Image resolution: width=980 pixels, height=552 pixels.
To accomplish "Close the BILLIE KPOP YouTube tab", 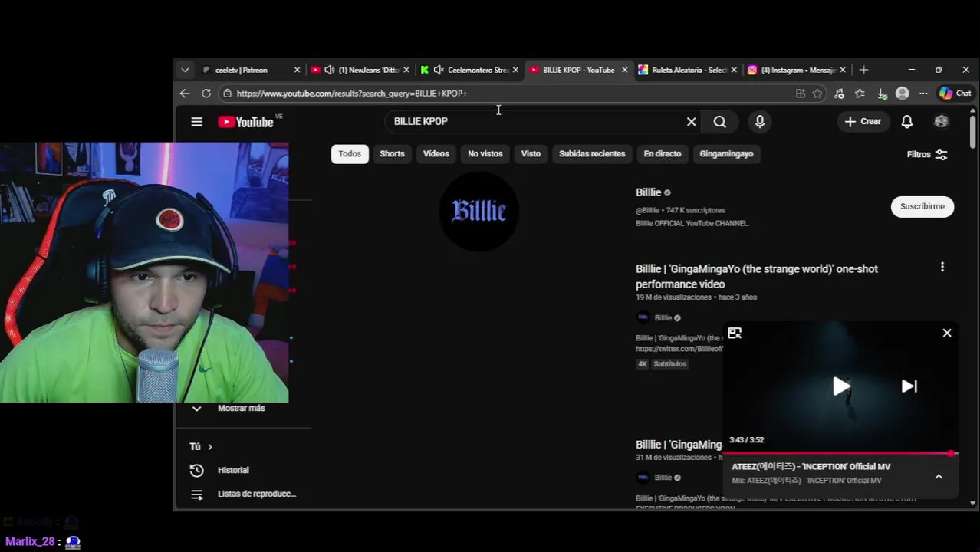I will click(624, 70).
